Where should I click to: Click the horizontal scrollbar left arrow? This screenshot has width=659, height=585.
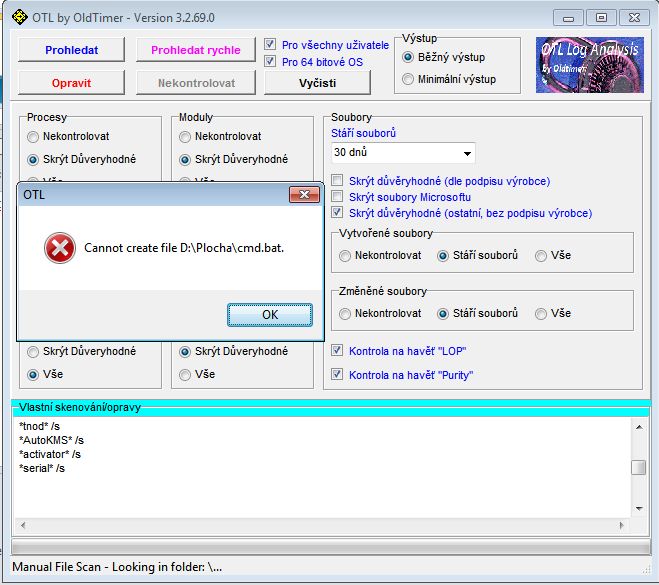tap(23, 525)
